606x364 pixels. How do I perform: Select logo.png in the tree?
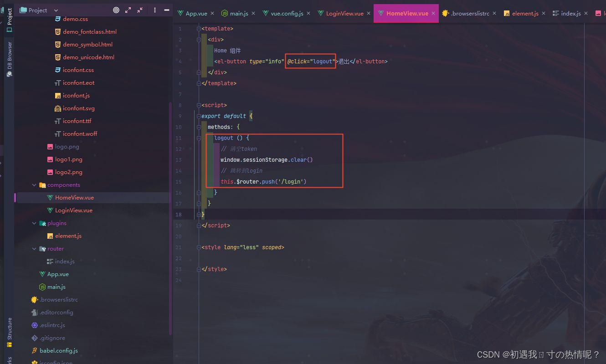[x=67, y=147]
